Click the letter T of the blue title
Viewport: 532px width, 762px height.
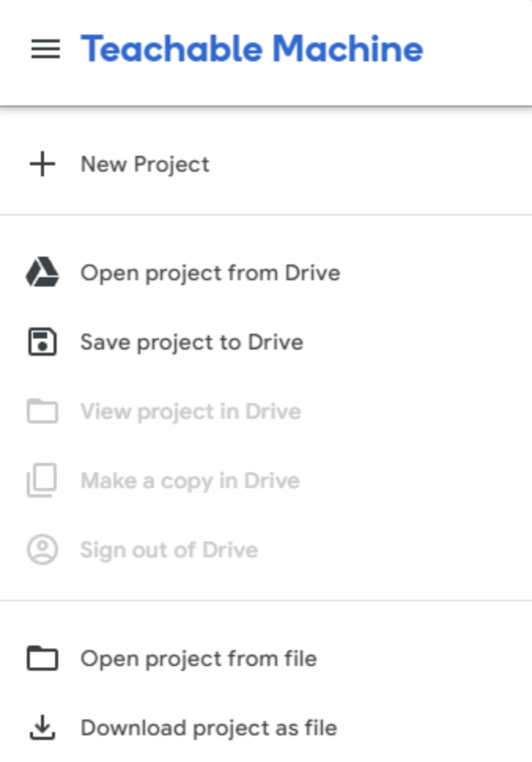94,49
